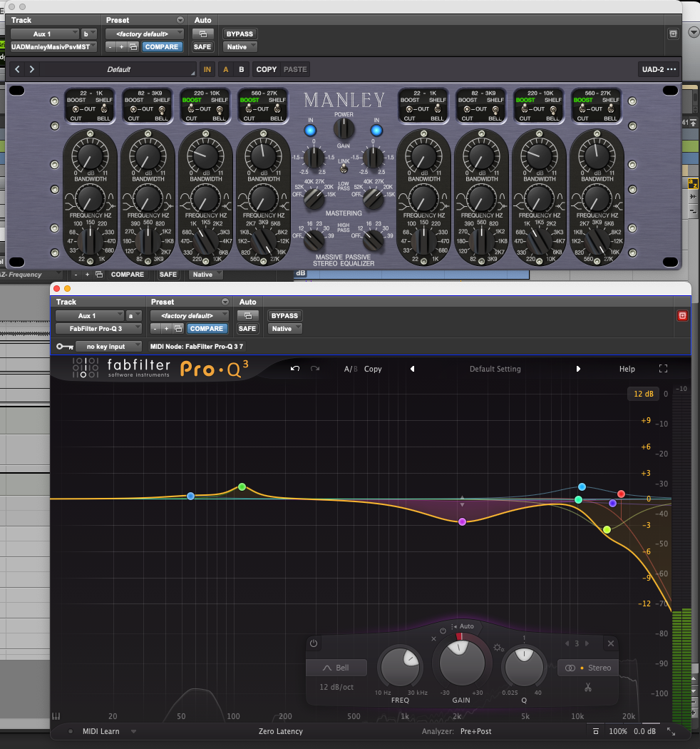Viewport: 700px width, 749px height.
Task: Open Default Setting preset menu
Action: pos(495,369)
